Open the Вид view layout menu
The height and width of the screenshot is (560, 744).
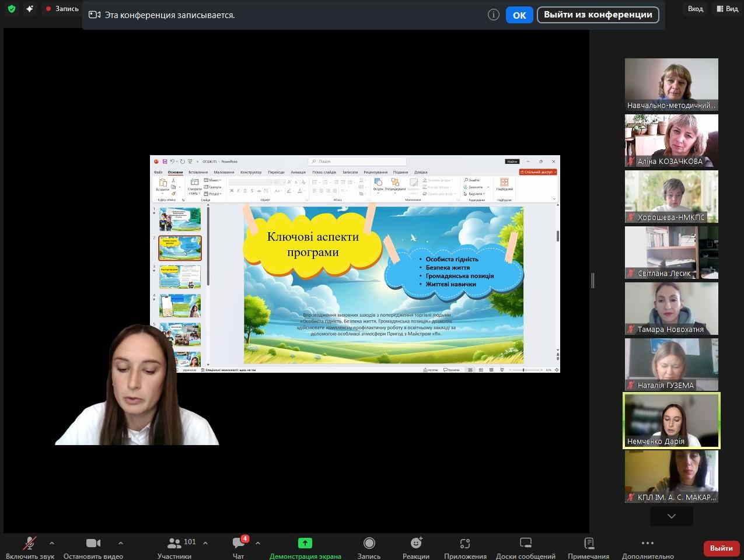[728, 9]
